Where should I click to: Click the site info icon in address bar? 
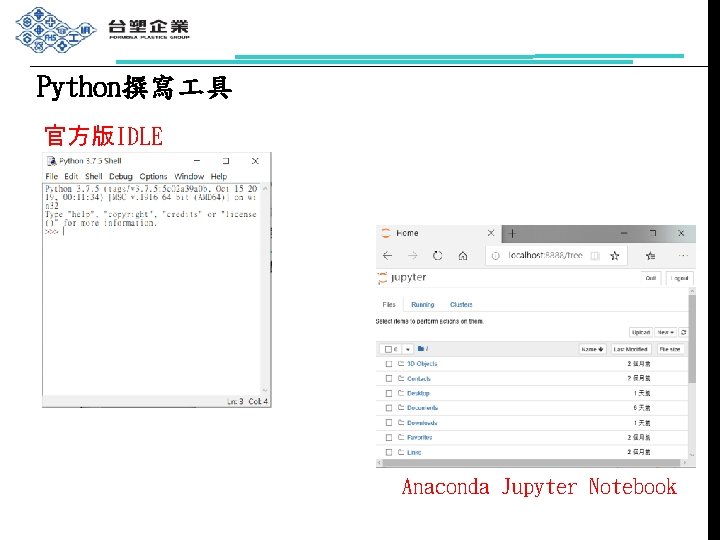pyautogui.click(x=495, y=256)
